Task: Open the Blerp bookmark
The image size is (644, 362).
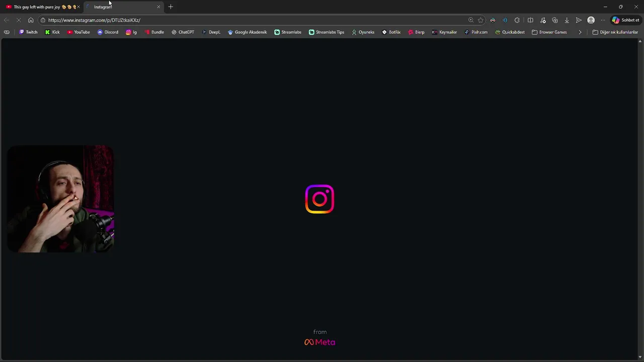Action: (416, 32)
